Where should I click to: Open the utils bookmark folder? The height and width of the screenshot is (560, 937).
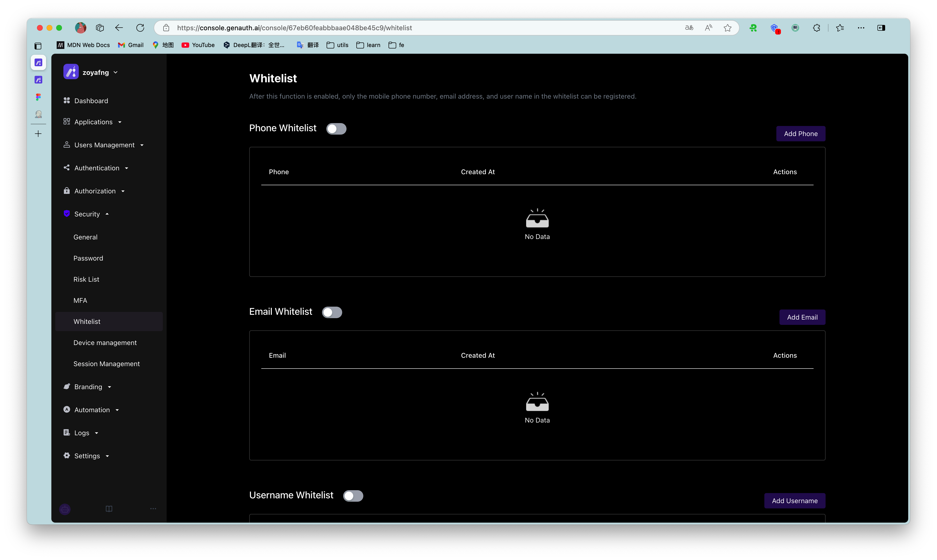click(x=338, y=45)
